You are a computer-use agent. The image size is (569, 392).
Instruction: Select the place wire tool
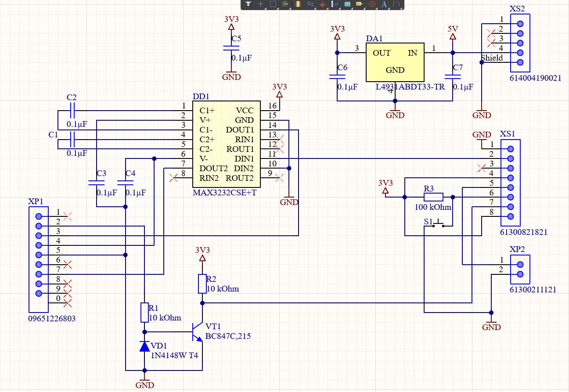(310, 4)
